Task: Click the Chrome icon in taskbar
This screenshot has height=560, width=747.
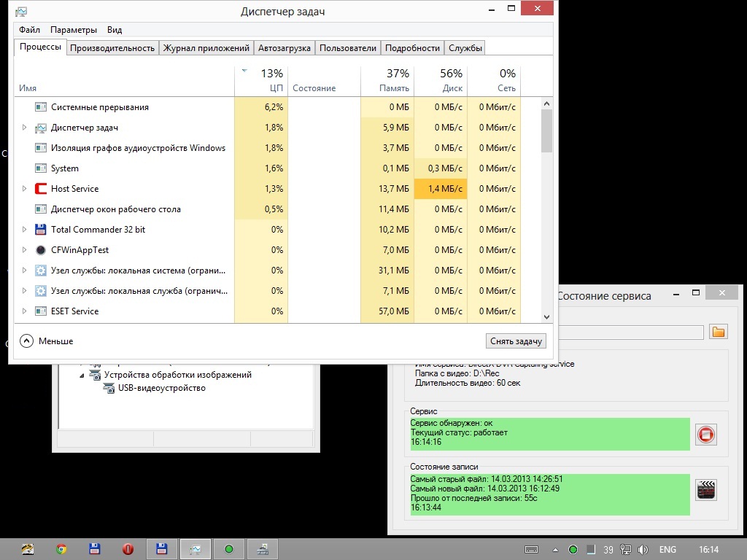Action: 62,549
